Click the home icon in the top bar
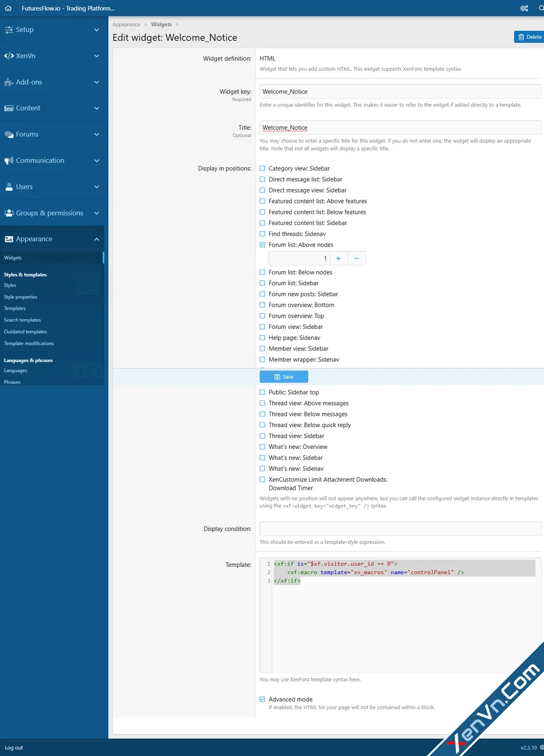Image resolution: width=544 pixels, height=756 pixels. tap(8, 8)
